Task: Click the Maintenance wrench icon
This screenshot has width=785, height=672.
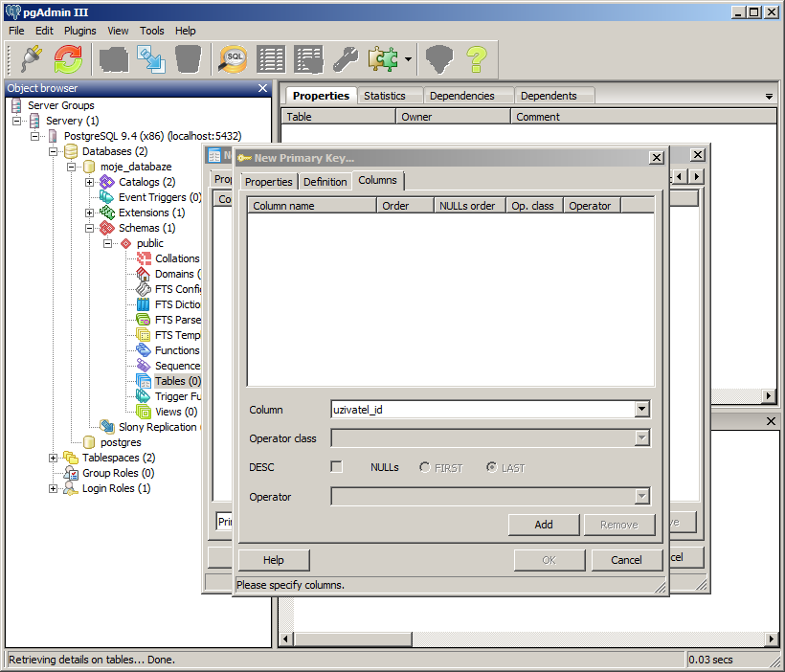Action: tap(345, 59)
